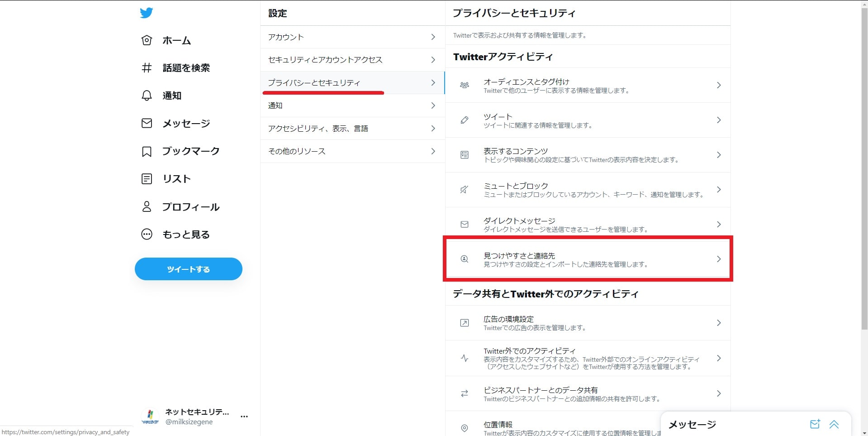Expand セキュリティとアカウントアクセス chevron

coord(433,60)
